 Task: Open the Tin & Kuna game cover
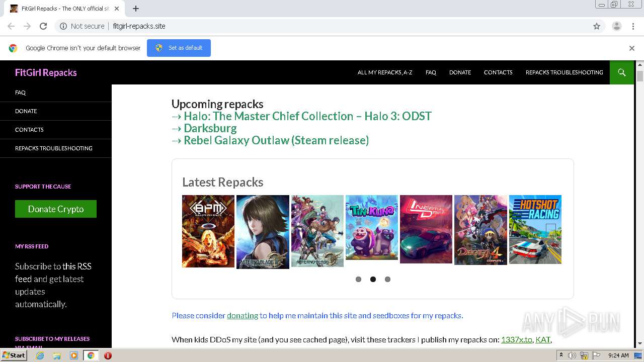tap(372, 227)
